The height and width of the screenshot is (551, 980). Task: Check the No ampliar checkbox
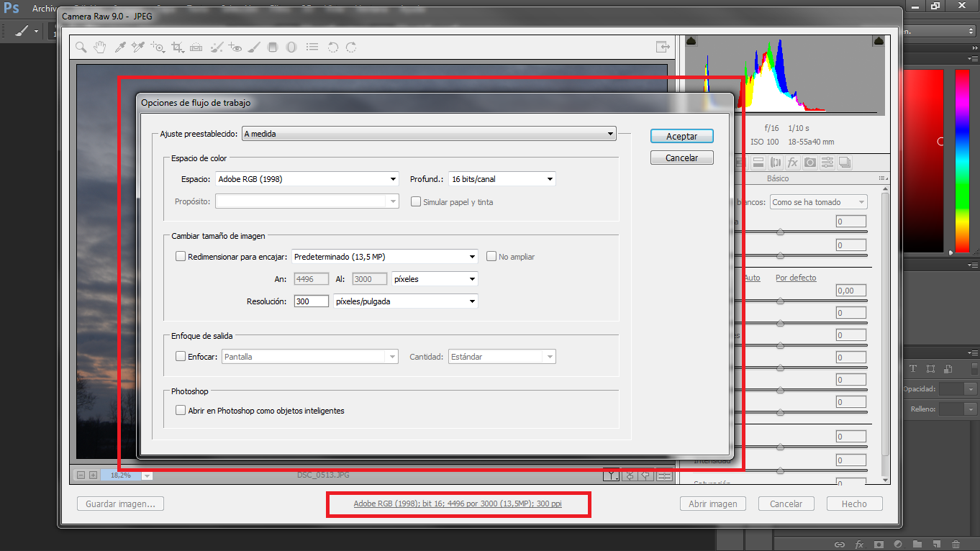tap(492, 256)
